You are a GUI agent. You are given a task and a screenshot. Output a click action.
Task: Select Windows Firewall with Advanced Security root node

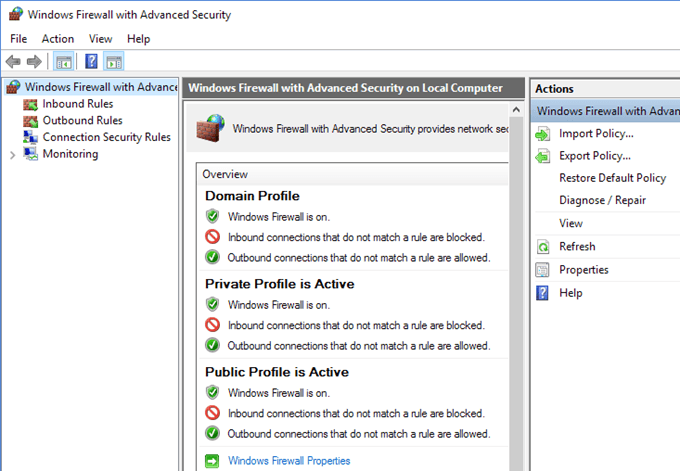100,87
